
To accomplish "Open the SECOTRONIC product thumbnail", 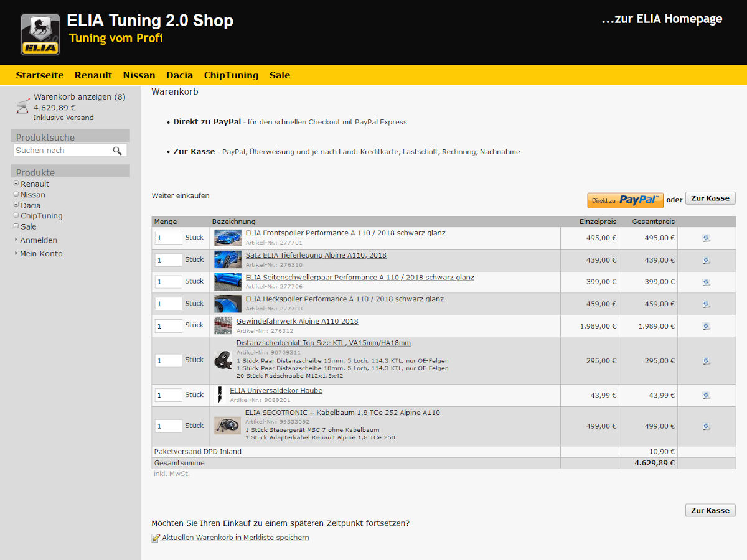I will (227, 426).
